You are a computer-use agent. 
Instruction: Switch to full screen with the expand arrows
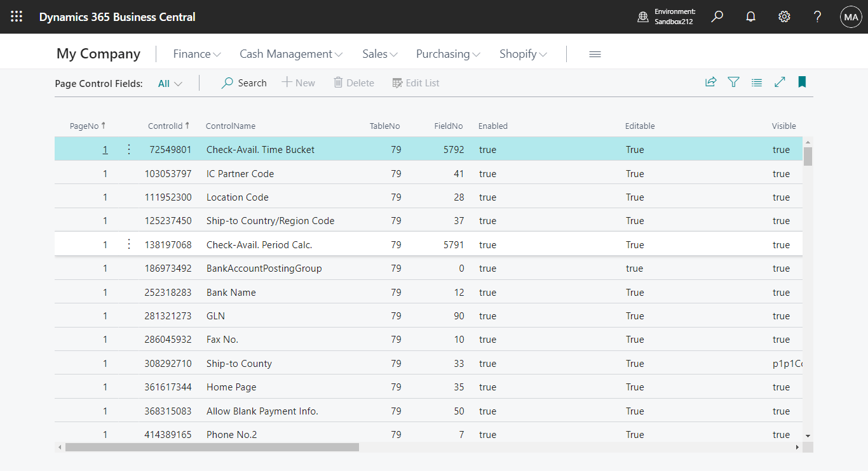coord(780,82)
